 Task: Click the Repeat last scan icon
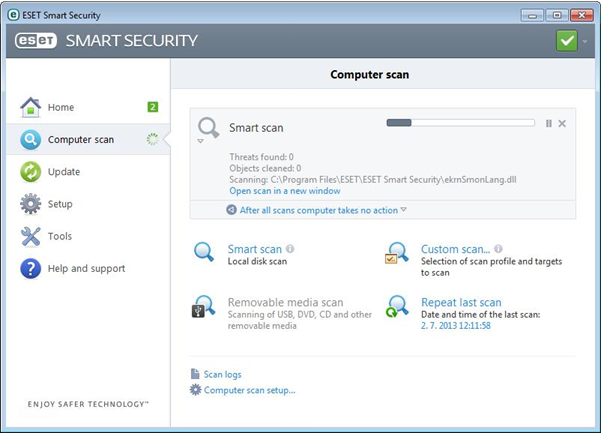[397, 306]
